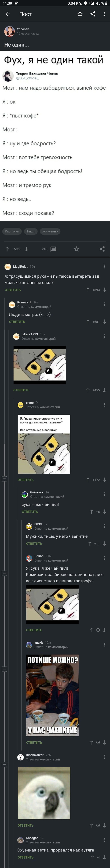This screenshot has width=110, height=868.
Task: Tap the back arrow next to Пост
Action: tap(8, 14)
